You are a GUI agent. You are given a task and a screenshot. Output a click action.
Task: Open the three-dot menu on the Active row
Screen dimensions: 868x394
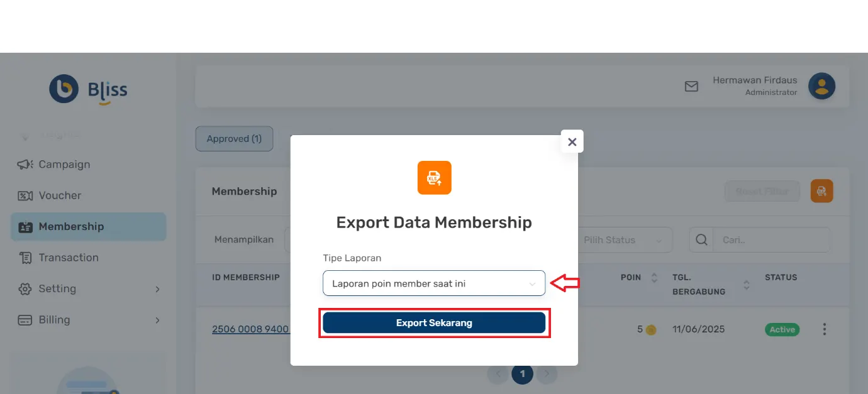824,329
